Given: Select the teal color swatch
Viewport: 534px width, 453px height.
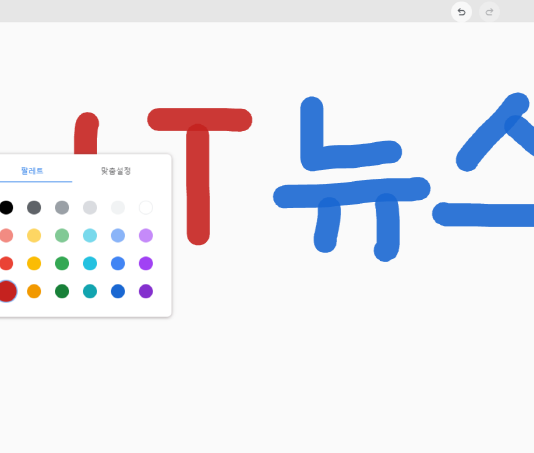Looking at the screenshot, I should 90,291.
